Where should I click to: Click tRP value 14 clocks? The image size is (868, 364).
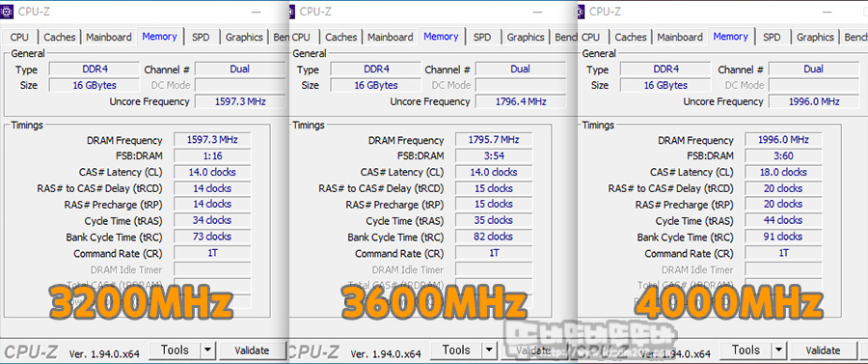(212, 204)
